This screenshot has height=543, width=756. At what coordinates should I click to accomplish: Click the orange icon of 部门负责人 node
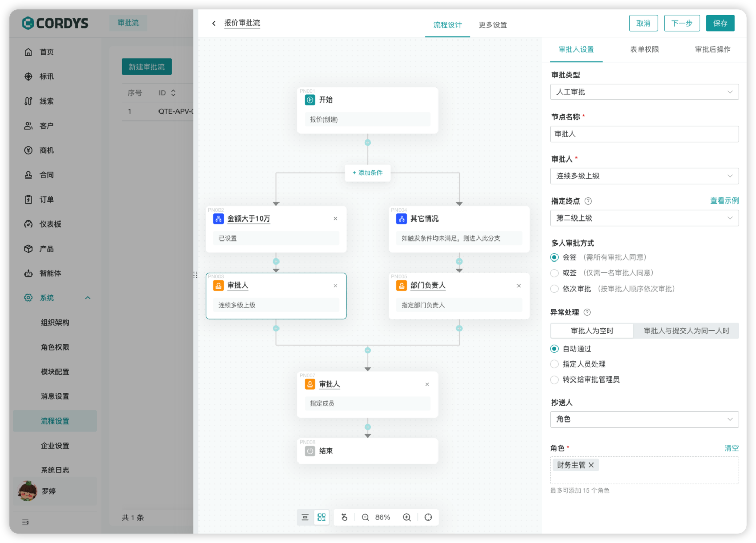(402, 286)
